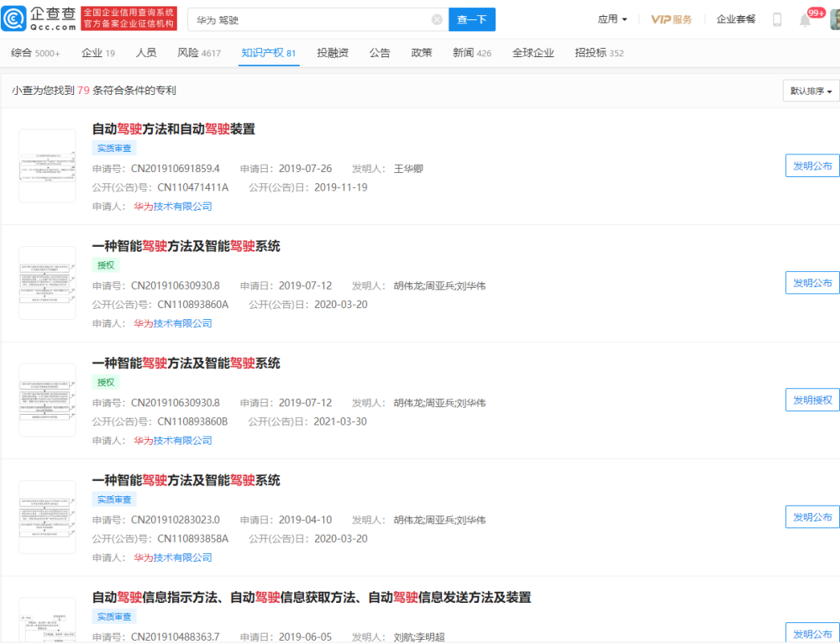
Task: Click the Qcc.com logo icon
Action: point(14,18)
